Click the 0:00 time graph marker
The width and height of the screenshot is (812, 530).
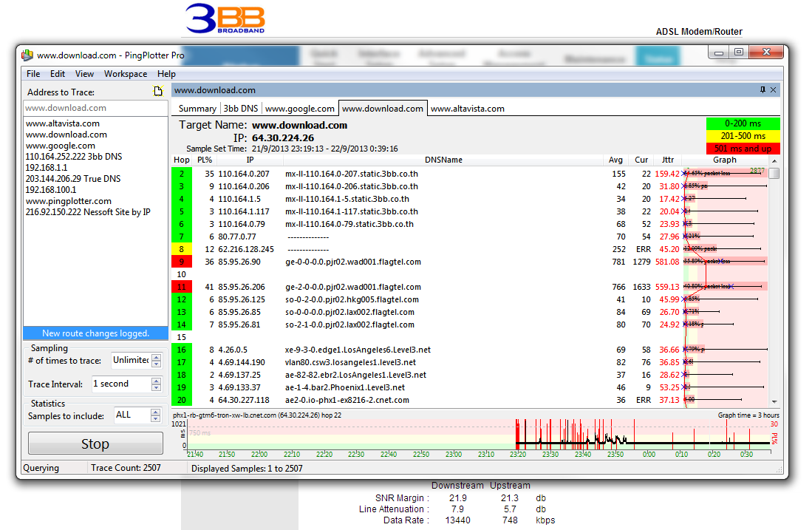point(649,455)
